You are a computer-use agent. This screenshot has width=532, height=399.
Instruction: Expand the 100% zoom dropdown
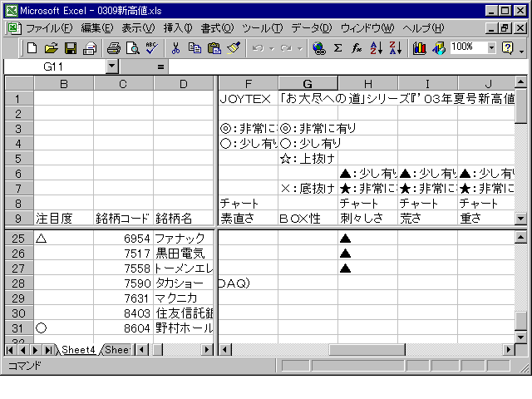[x=491, y=48]
